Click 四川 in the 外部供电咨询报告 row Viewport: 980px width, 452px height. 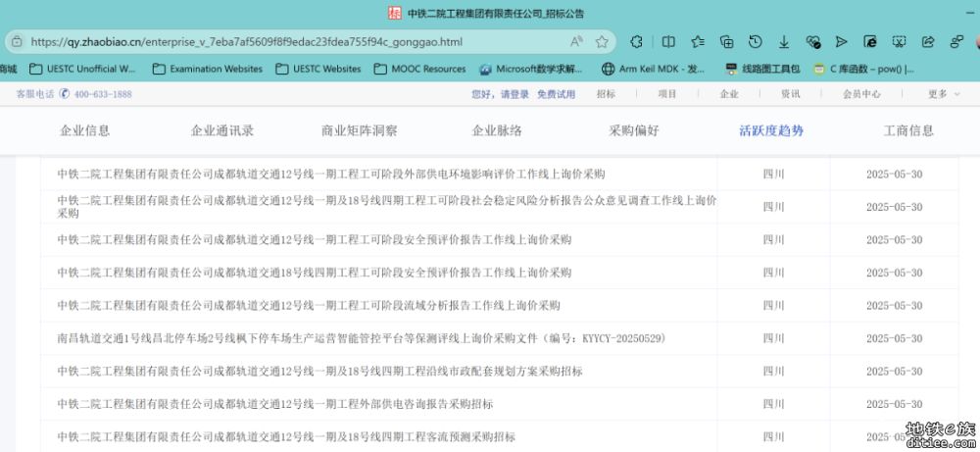pyautogui.click(x=774, y=405)
